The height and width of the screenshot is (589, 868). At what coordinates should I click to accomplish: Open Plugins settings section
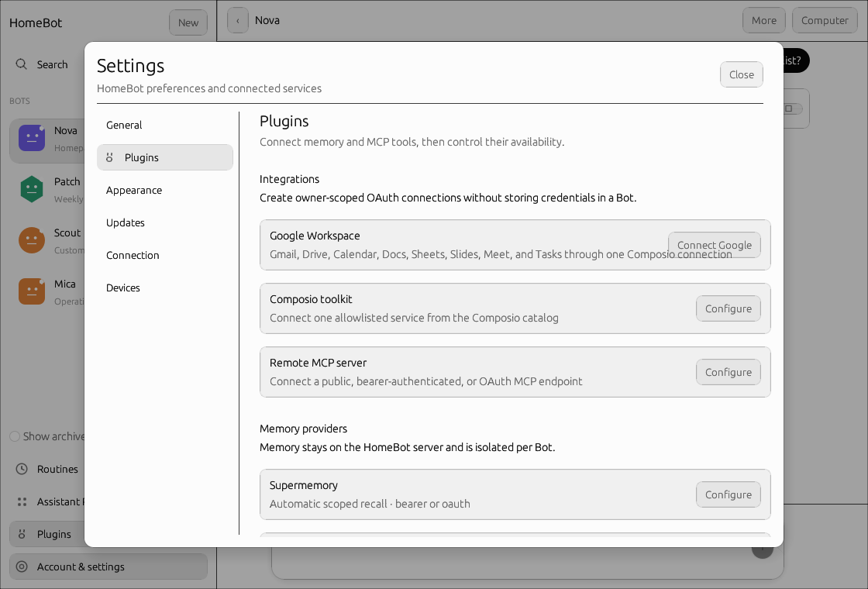(165, 157)
